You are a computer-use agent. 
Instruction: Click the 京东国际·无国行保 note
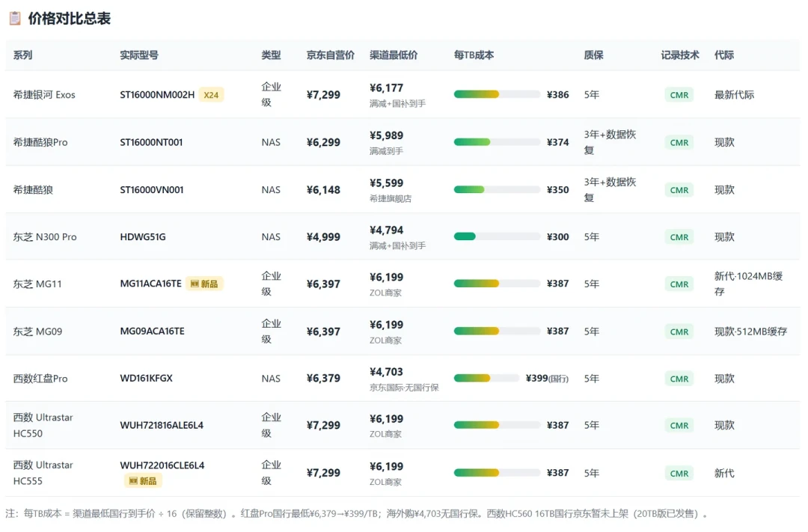[x=404, y=388]
